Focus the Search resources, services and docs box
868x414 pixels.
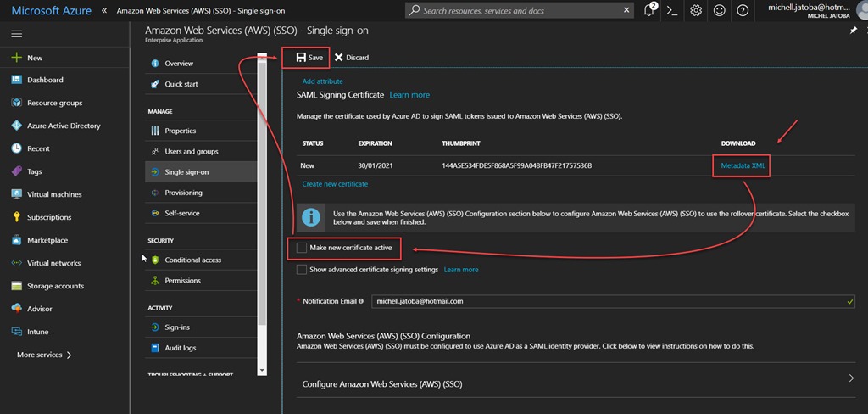tap(520, 10)
